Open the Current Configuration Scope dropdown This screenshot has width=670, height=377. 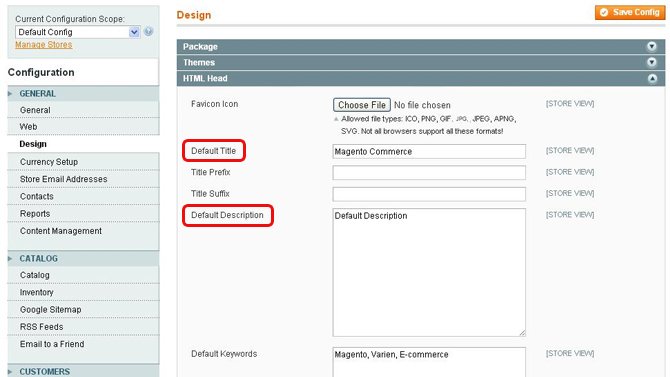click(78, 32)
